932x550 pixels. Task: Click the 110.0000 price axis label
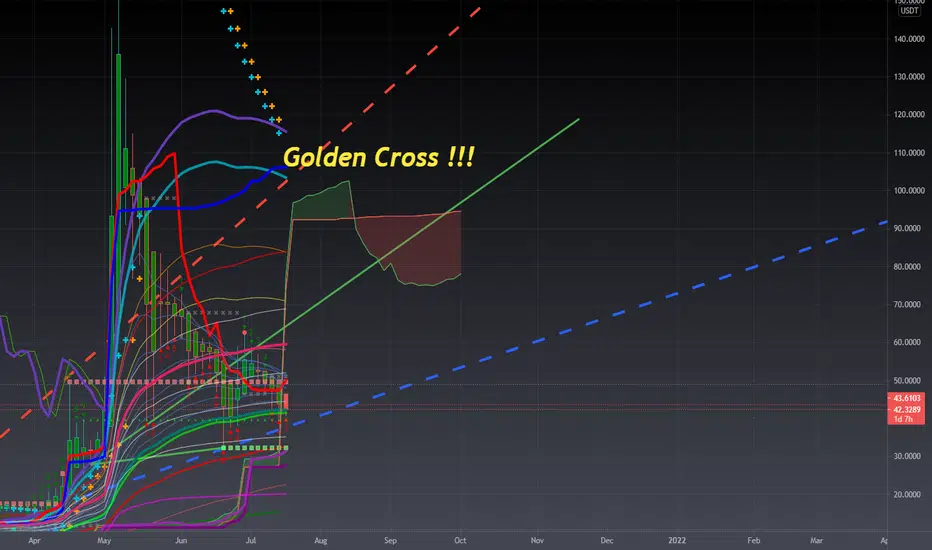[909, 153]
